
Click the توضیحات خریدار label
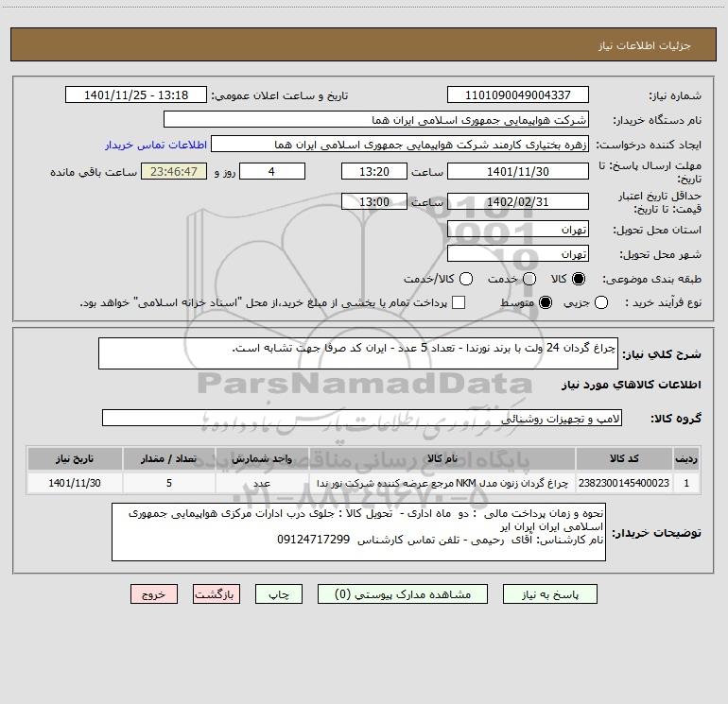coord(656,533)
